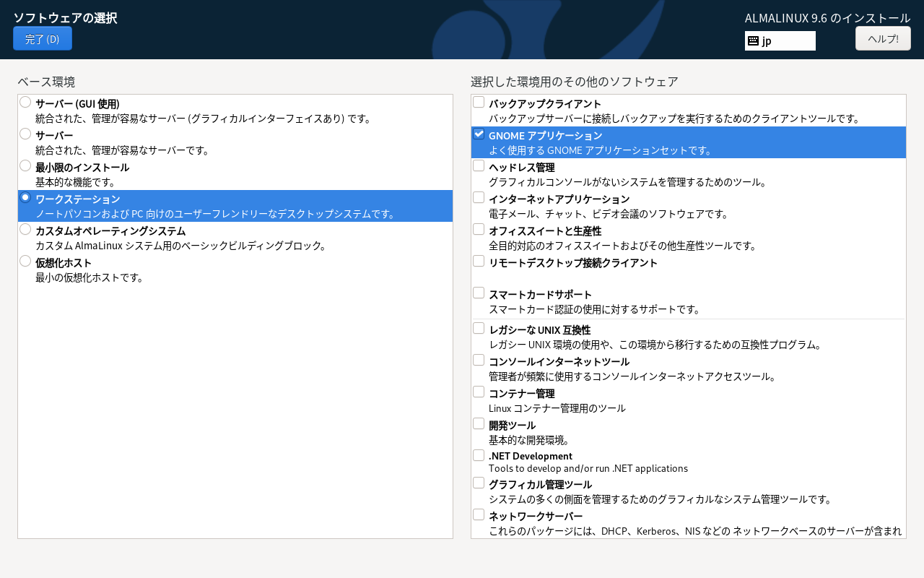
Task: Click the description Linux コンテナー管理用のツール
Action: tap(557, 408)
